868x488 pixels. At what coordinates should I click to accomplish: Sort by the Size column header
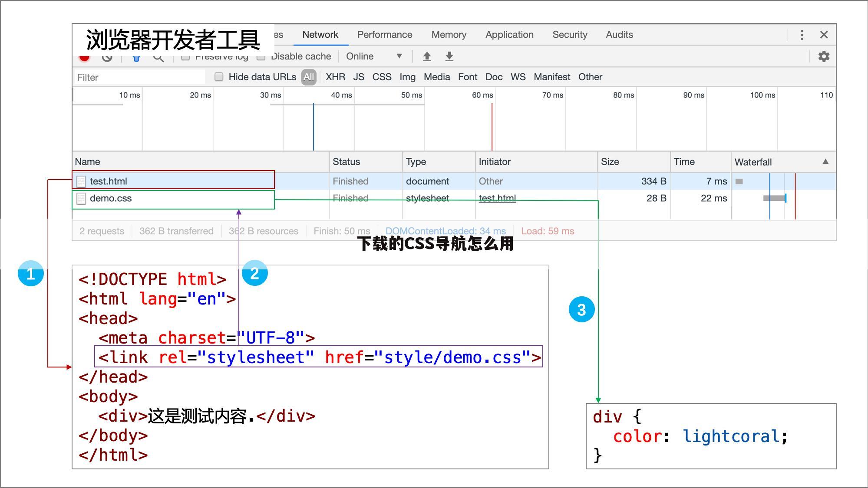pos(634,162)
